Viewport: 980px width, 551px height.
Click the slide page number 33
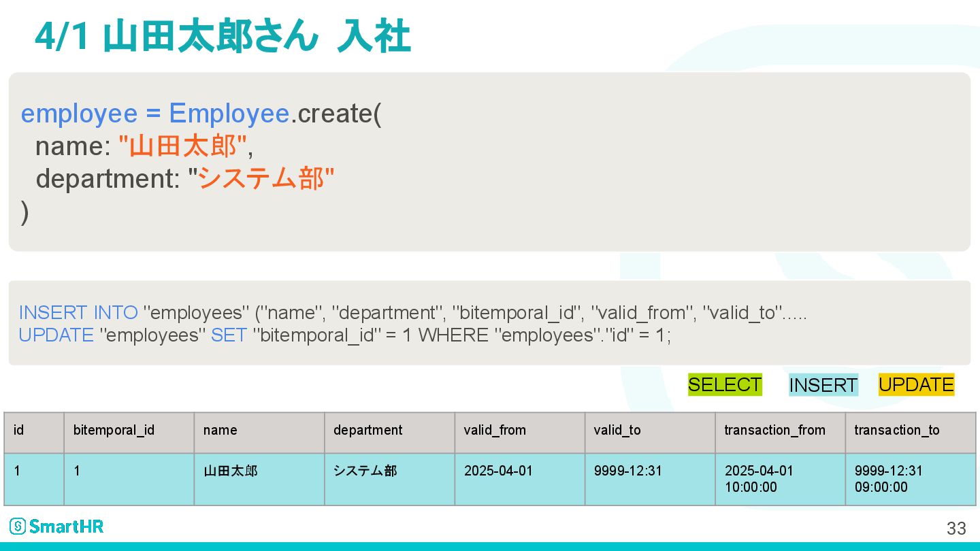(956, 528)
